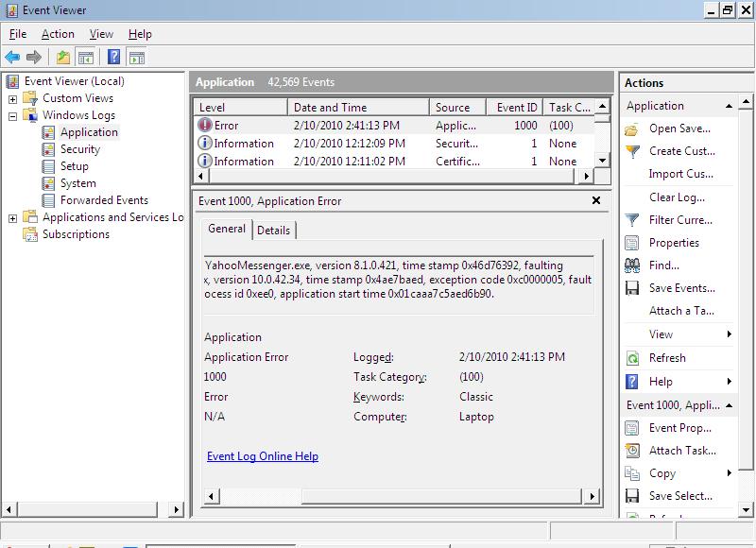
Task: Collapse Event 1000 actions section
Action: tap(729, 405)
